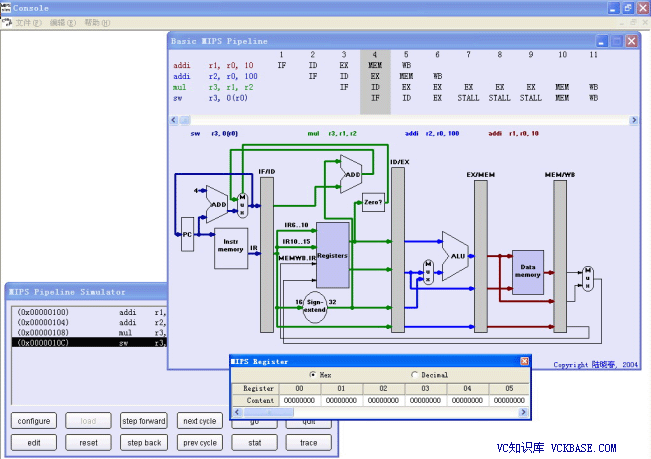Click the IF/ID pipeline register
Screen dimensions: 651x459
click(x=267, y=255)
